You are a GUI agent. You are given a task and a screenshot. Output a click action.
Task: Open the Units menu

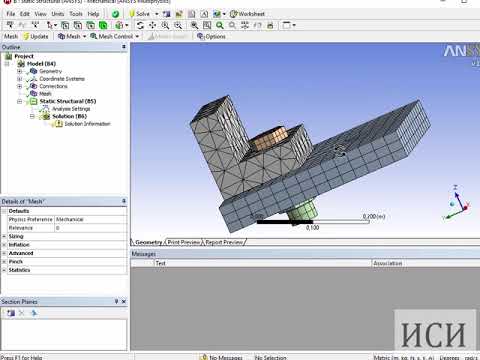pyautogui.click(x=58, y=14)
